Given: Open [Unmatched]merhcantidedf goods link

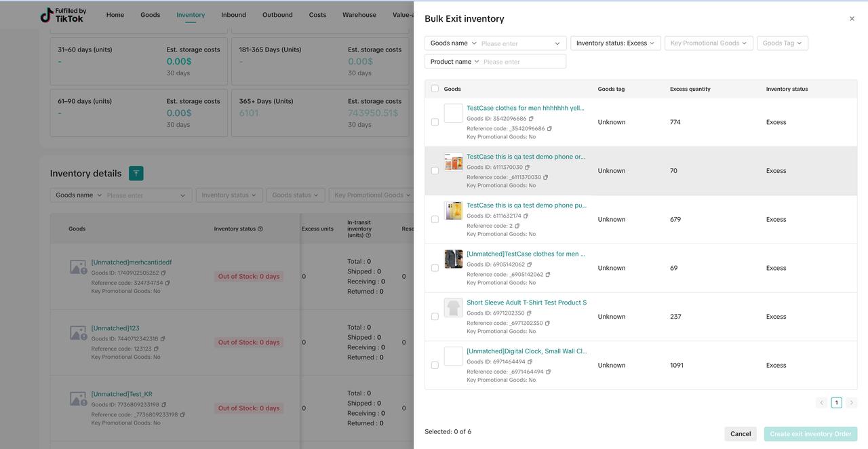Looking at the screenshot, I should 132,262.
